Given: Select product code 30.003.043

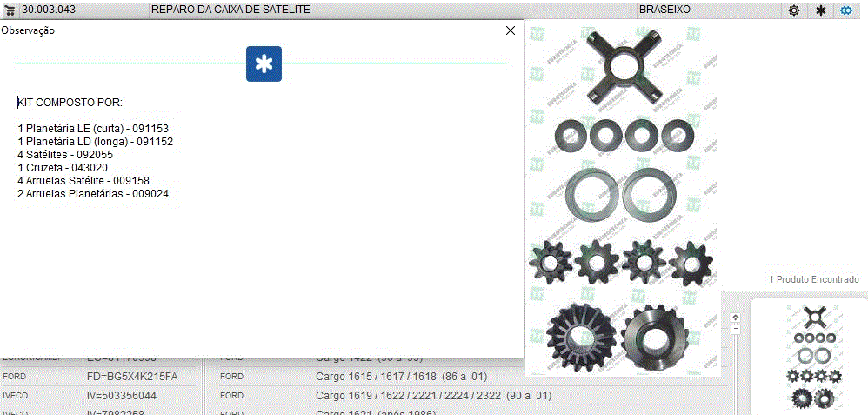Looking at the screenshot, I should 51,10.
